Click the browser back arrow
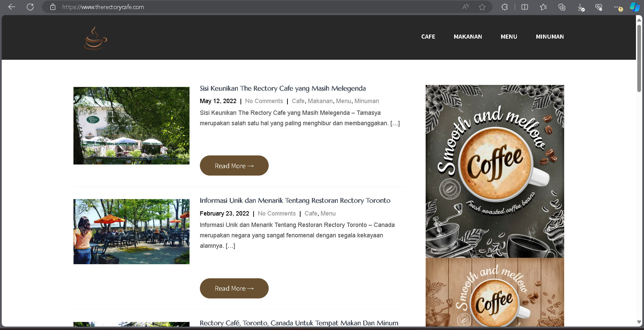Screen dimensions: 644x330 coord(12,7)
